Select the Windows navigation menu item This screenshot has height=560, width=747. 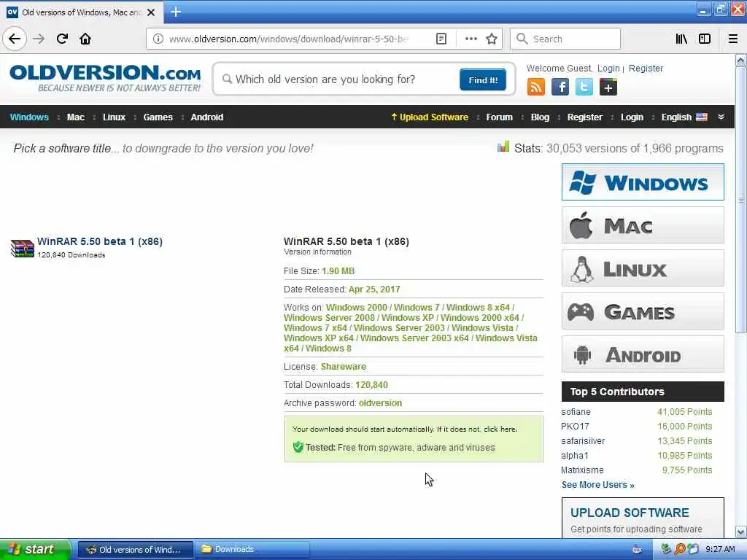[x=29, y=117]
